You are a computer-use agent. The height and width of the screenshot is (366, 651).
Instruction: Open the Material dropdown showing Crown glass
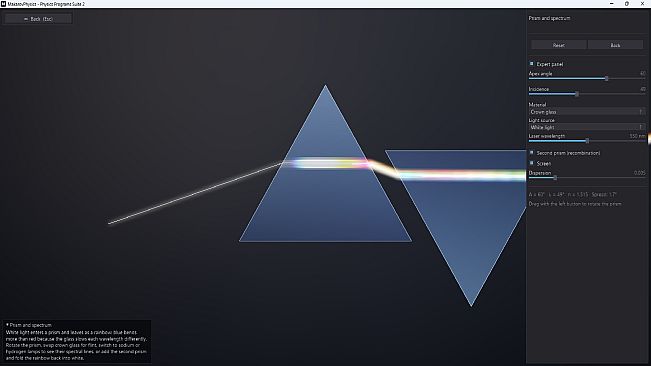tap(587, 112)
